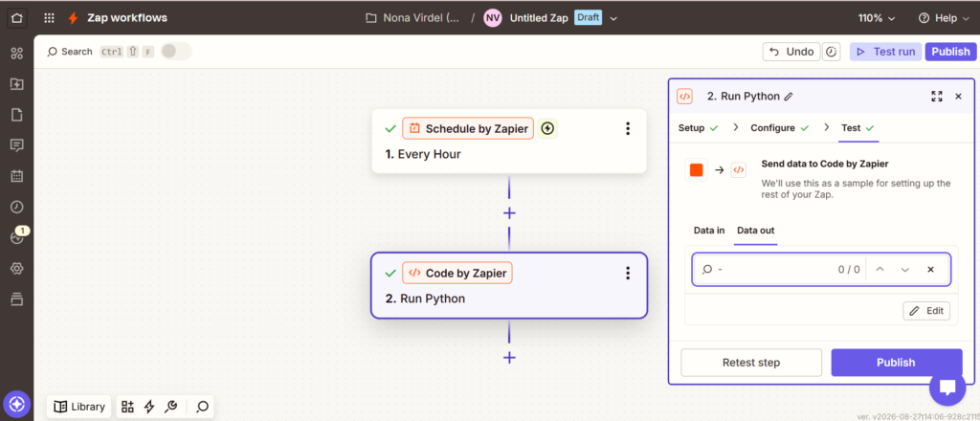The width and height of the screenshot is (980, 421).
Task: Click the Code by Zapier app label
Action: click(x=457, y=273)
